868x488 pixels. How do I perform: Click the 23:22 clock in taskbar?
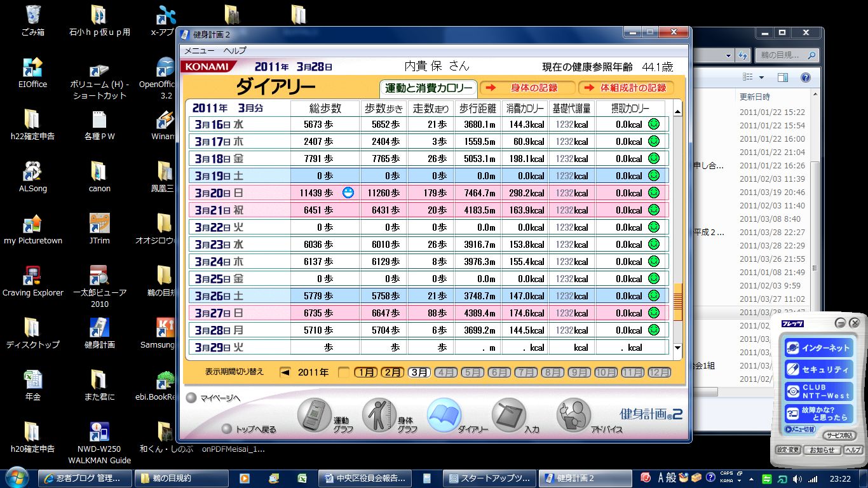pyautogui.click(x=840, y=478)
